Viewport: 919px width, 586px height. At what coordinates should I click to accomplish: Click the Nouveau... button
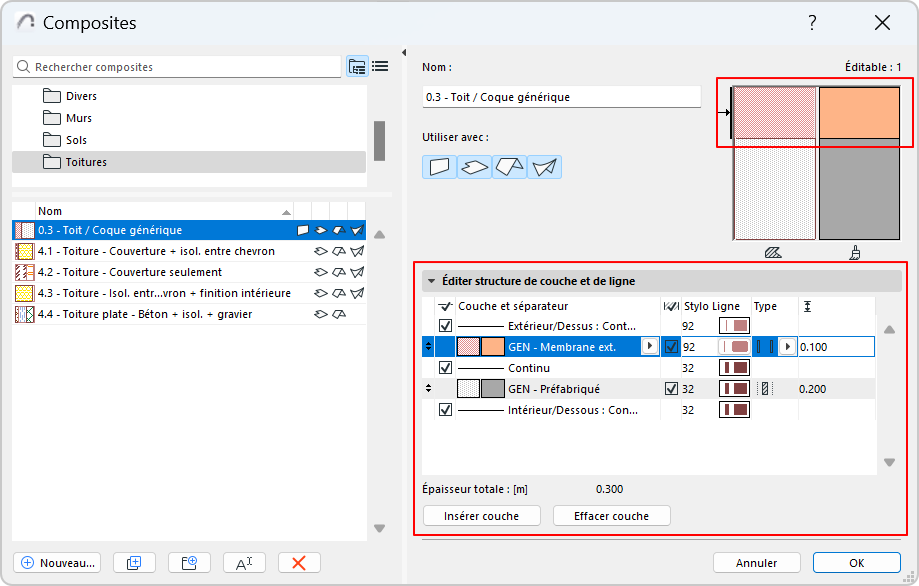pos(57,563)
